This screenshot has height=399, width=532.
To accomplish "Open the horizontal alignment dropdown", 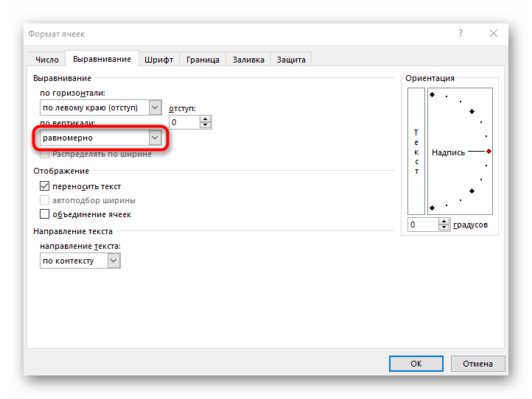I will pos(101,107).
